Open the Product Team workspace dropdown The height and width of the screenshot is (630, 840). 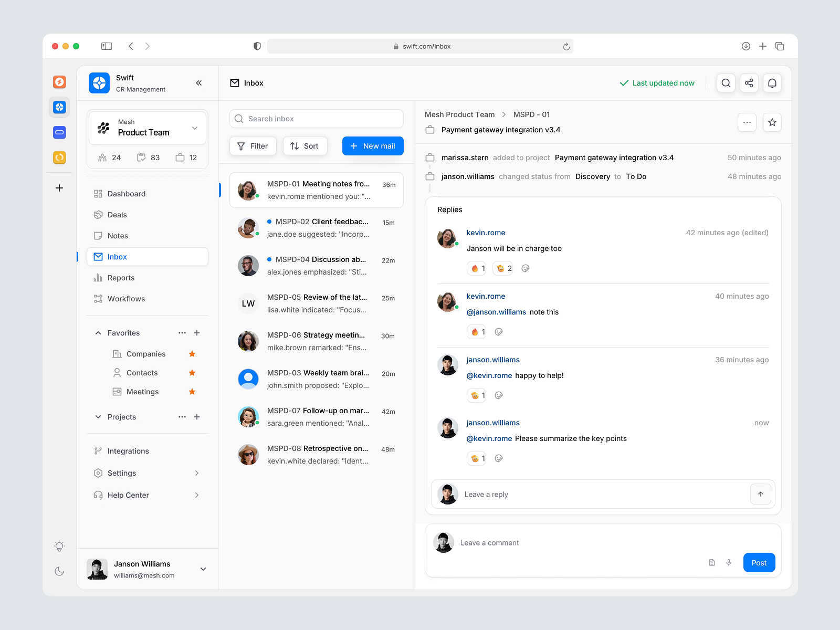pos(147,128)
